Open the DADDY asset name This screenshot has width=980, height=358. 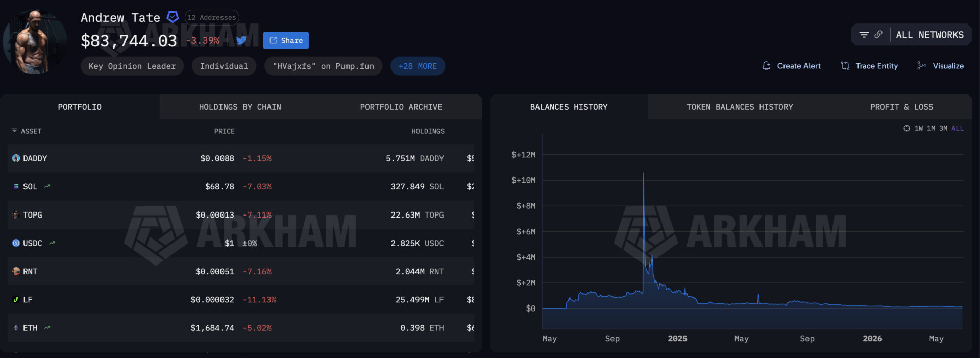(x=35, y=158)
